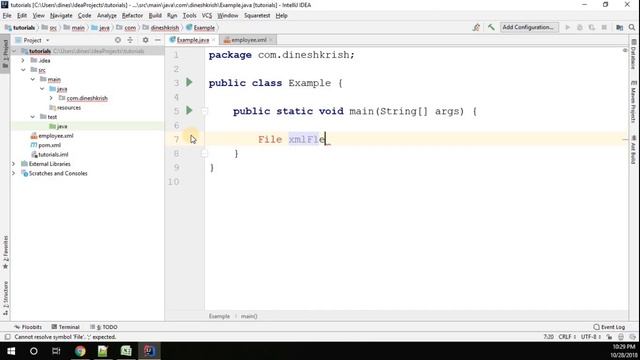Toggle tool window buttons icon in the status bar
This screenshot has height=360, width=640.
[7, 337]
